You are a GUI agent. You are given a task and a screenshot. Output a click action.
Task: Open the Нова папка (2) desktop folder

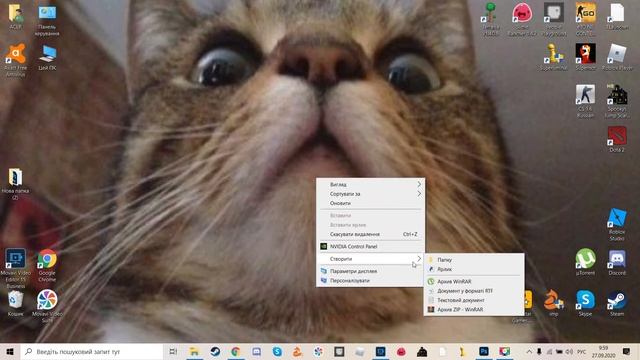16,183
